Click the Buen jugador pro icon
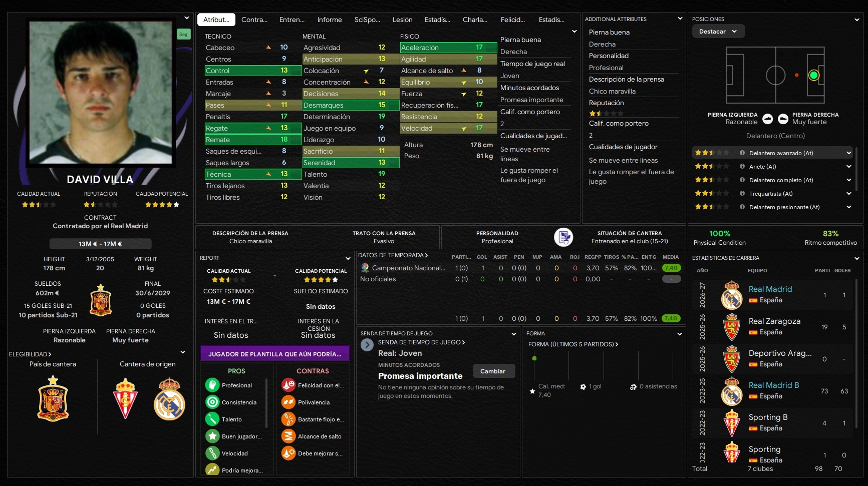 coord(212,436)
